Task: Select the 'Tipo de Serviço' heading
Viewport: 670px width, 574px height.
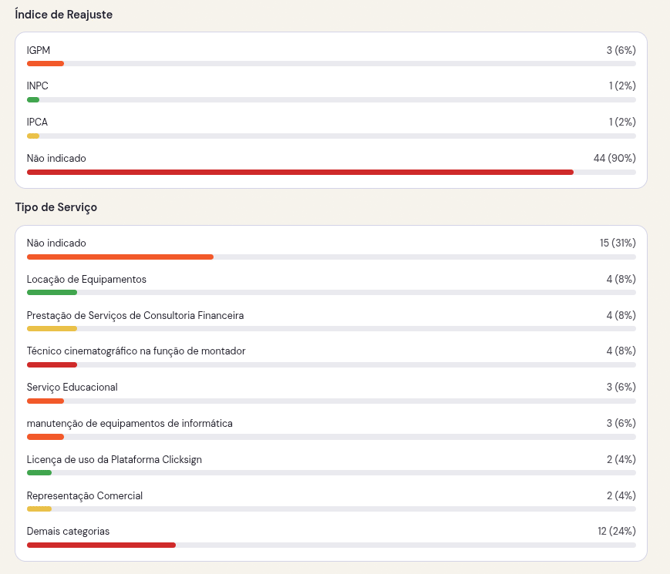Action: coord(56,207)
